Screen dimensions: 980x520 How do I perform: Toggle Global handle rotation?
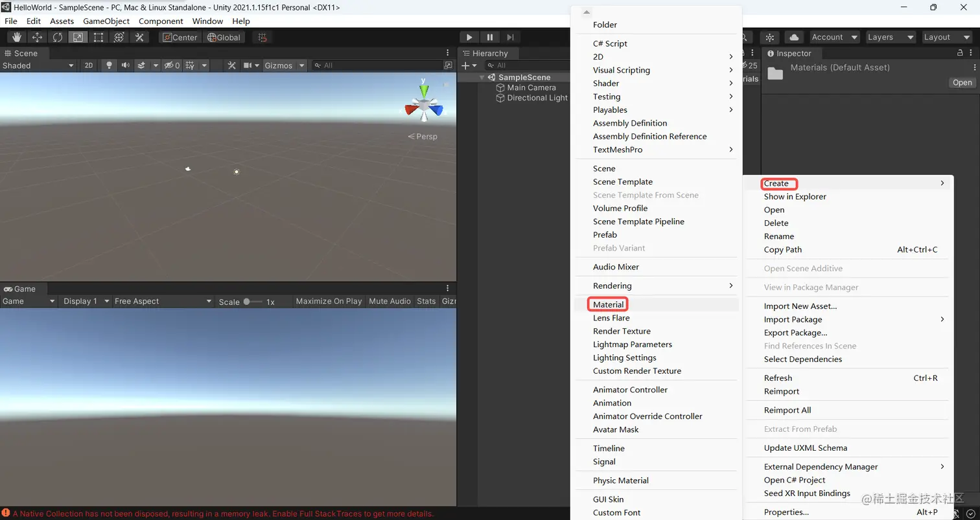click(224, 38)
